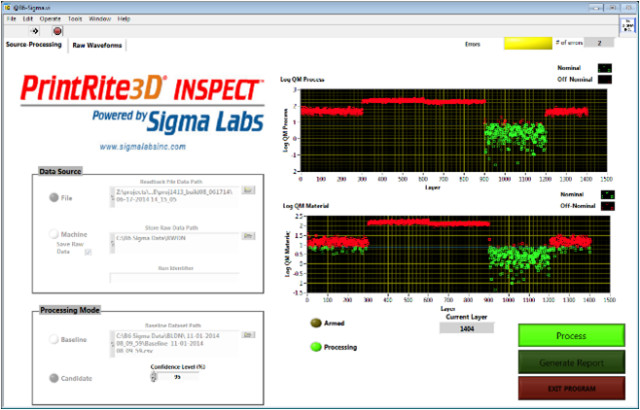Click inside the Log QM Process chart
This screenshot has width=640, height=410.
pyautogui.click(x=453, y=130)
